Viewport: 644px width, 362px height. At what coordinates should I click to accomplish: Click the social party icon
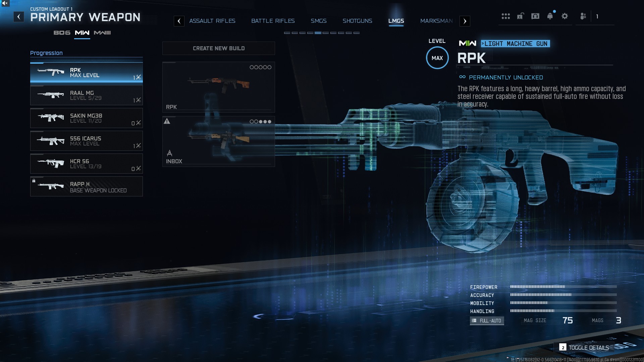point(583,16)
